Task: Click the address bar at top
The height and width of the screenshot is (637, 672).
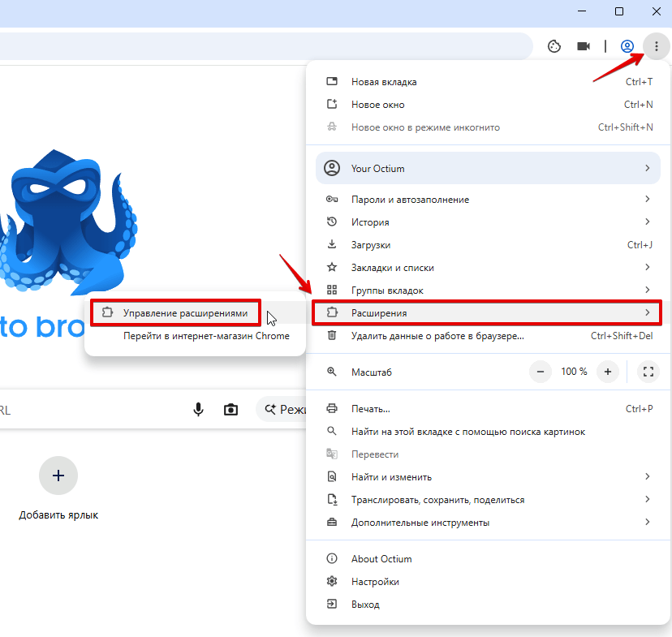Action: pos(265,46)
